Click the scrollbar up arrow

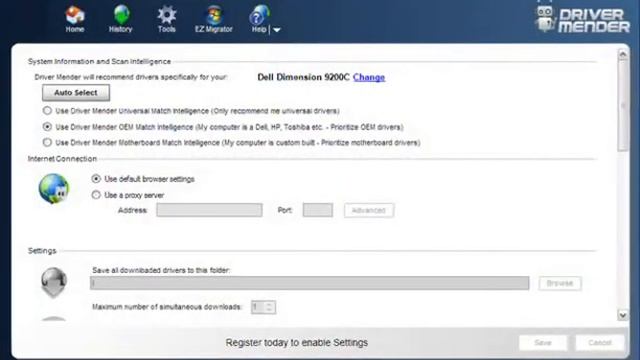[x=622, y=54]
